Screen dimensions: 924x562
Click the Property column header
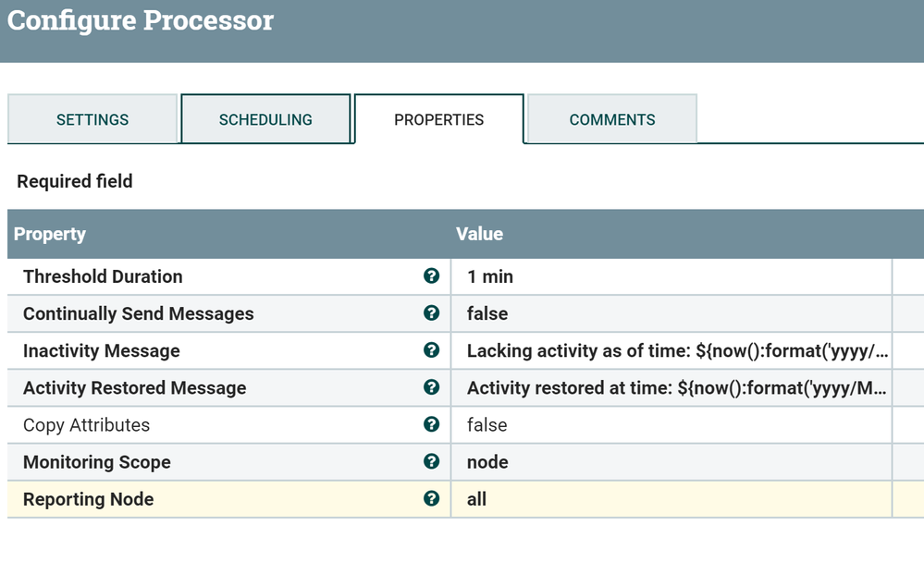[50, 234]
